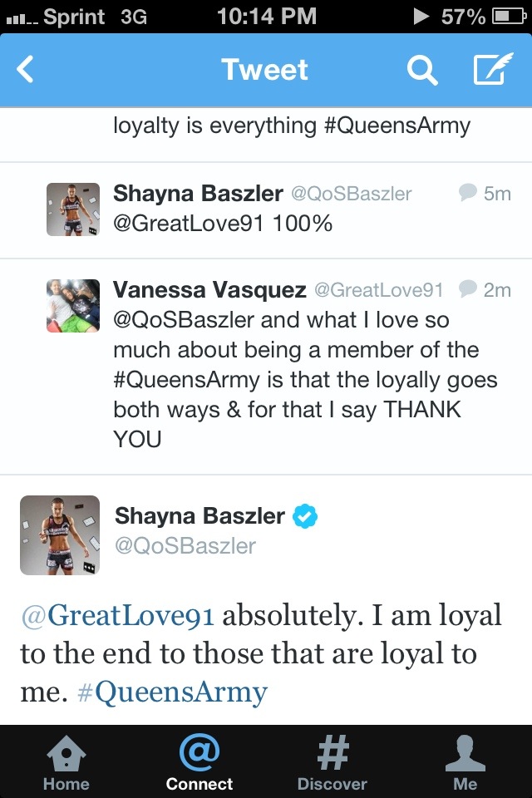Compose a new tweet
Viewport: 532px width, 798px height.
492,71
